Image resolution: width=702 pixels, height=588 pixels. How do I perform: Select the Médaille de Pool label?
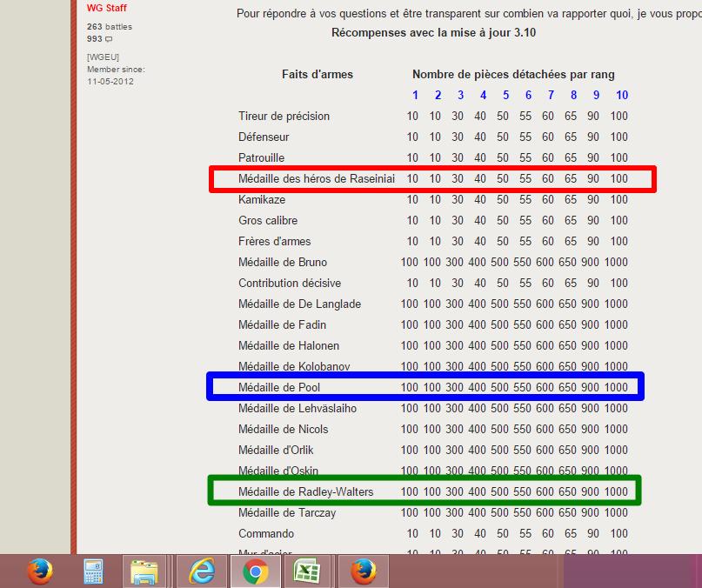(279, 387)
